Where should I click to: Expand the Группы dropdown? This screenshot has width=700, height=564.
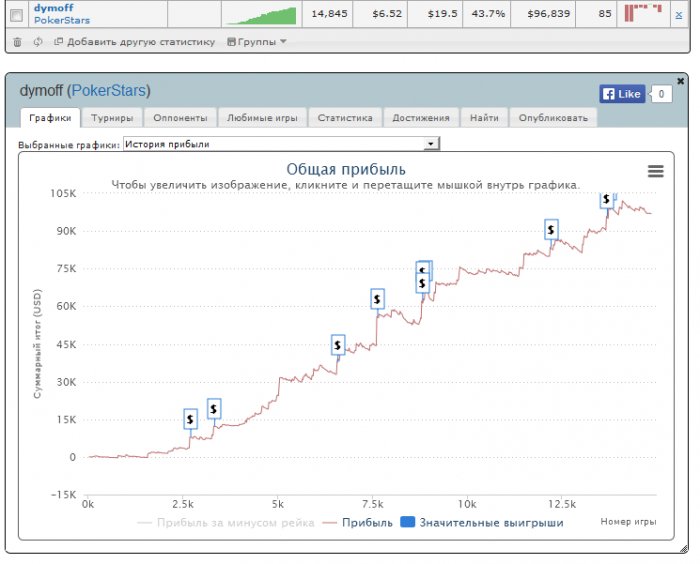point(257,42)
